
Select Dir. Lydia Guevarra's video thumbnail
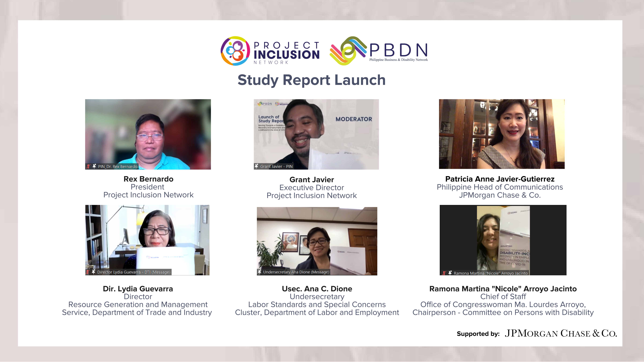click(147, 240)
